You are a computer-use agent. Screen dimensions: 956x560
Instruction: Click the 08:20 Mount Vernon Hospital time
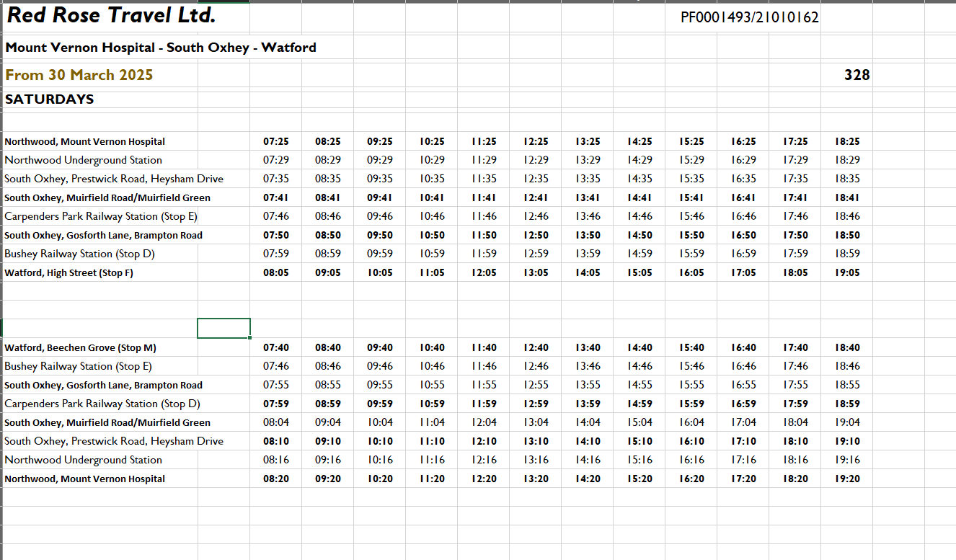(x=276, y=479)
